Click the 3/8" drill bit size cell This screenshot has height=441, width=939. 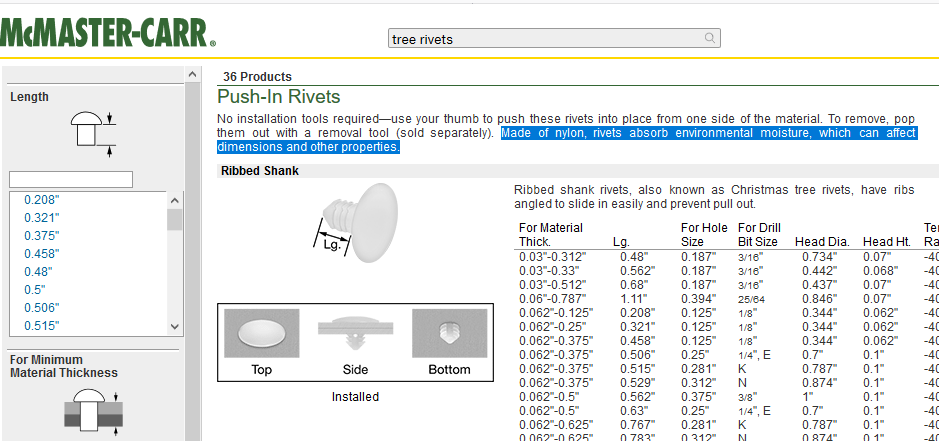pyautogui.click(x=747, y=397)
